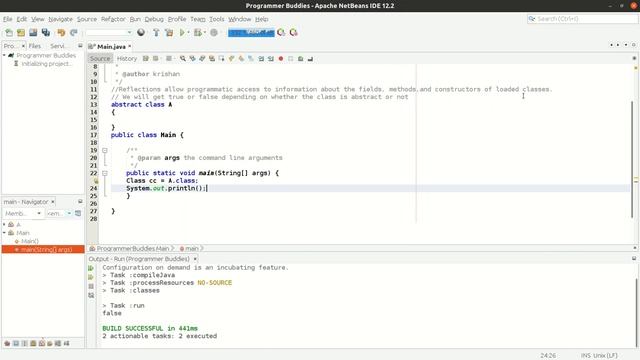Collapse the Main node in Navigator
Image resolution: width=640 pixels, height=360 pixels.
tap(4, 233)
